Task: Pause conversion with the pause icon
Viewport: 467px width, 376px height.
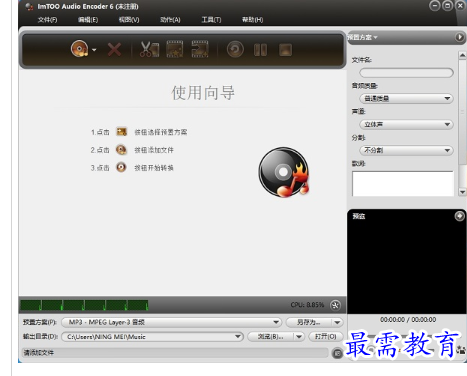Action: tap(260, 50)
